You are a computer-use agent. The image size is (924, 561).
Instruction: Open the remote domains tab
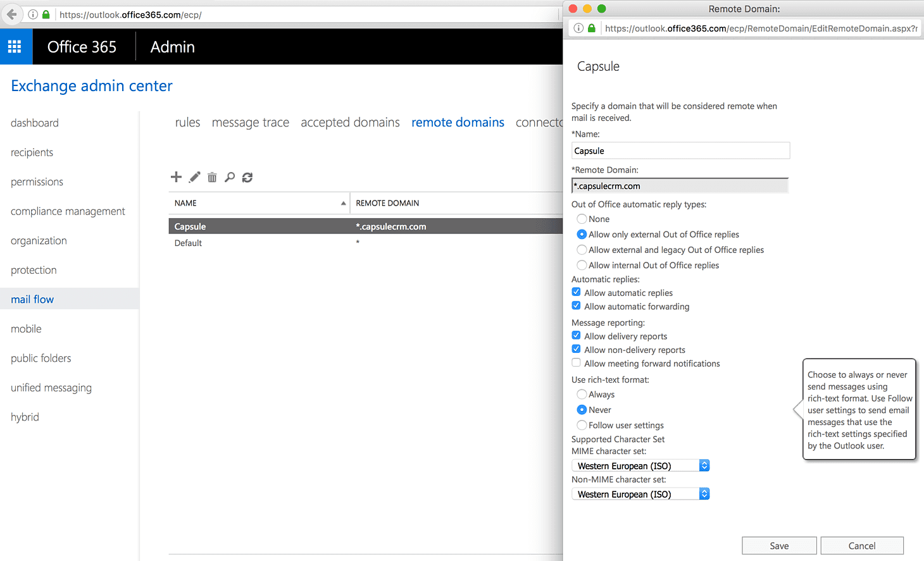458,122
